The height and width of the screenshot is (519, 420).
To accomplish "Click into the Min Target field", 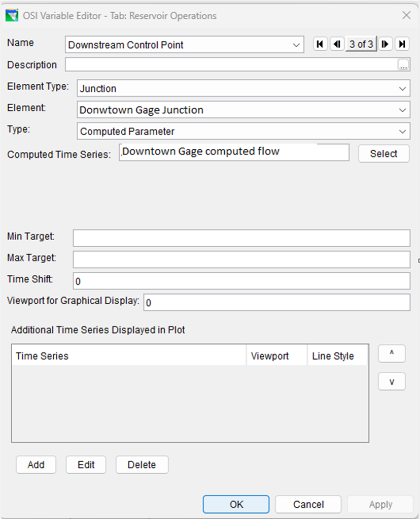I will click(x=241, y=238).
